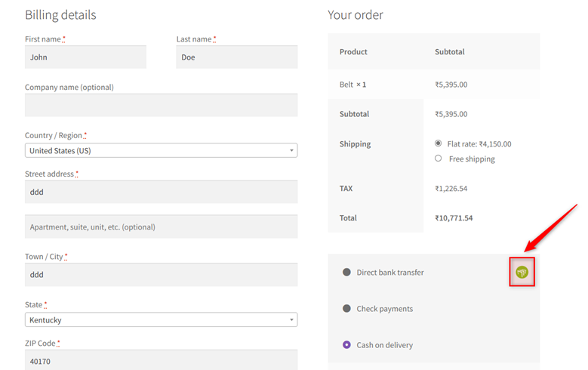Screen dimensions: 588x370
Task: Select the Cash on delivery radio button
Action: (x=346, y=344)
